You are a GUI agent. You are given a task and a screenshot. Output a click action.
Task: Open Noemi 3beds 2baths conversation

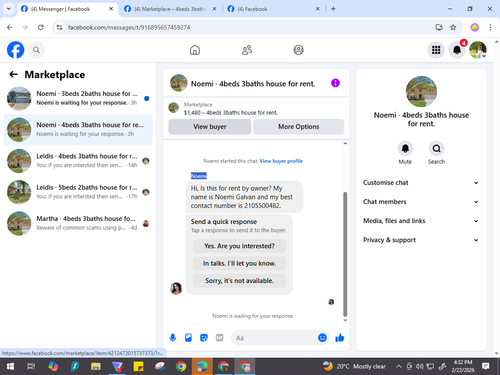coord(78,98)
